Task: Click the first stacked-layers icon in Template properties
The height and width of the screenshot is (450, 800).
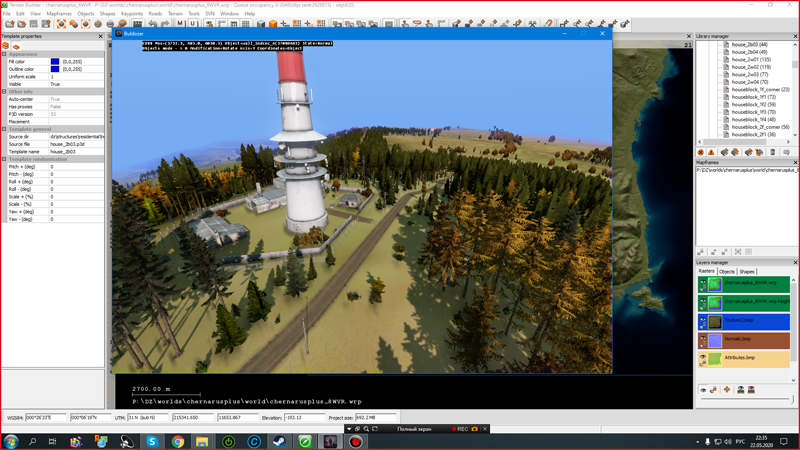Action: (x=6, y=46)
